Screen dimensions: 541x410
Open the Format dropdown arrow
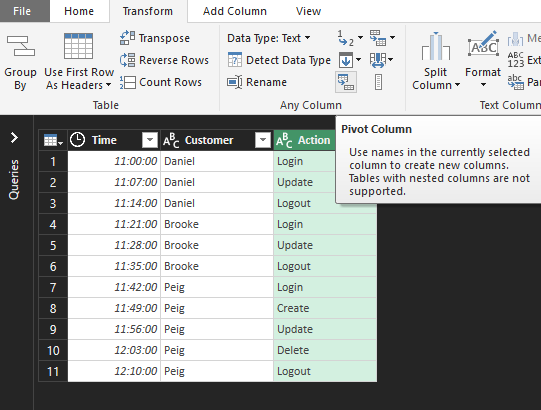point(483,85)
